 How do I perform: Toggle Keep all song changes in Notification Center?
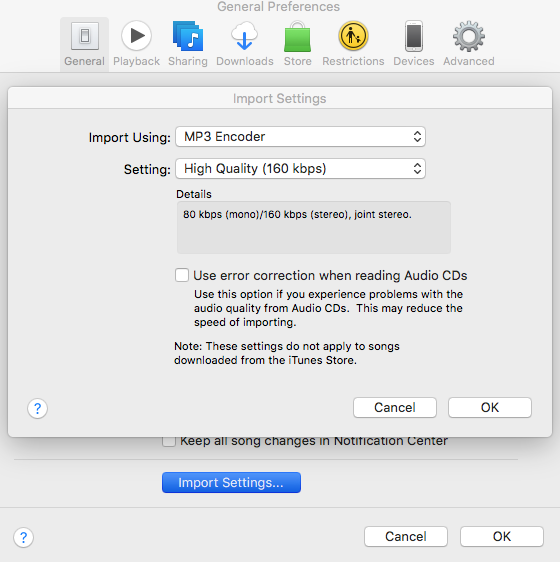point(169,441)
